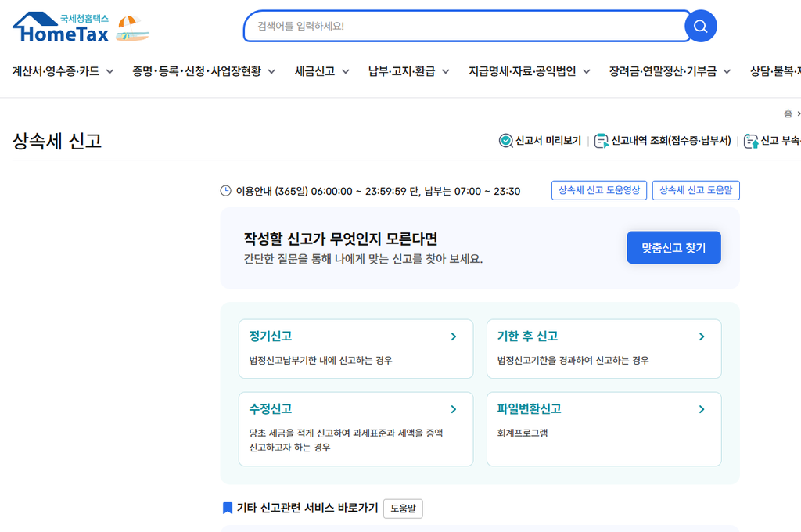801x532 pixels.
Task: Click the arrow on the 정기신고 card
Action: pyautogui.click(x=454, y=336)
